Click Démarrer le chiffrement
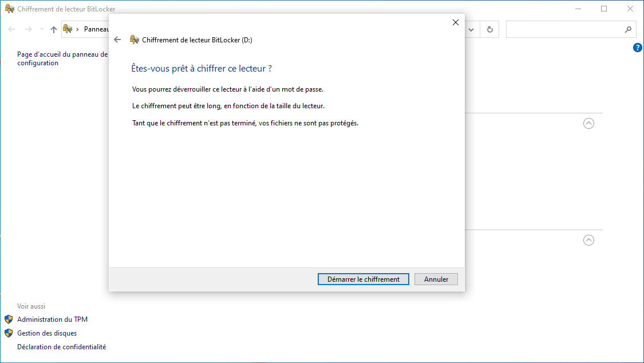The height and width of the screenshot is (363, 644). [x=363, y=279]
